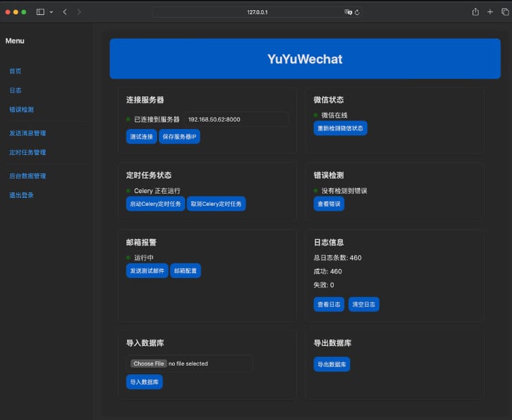Click the blue 导出数据库 button

point(332,364)
